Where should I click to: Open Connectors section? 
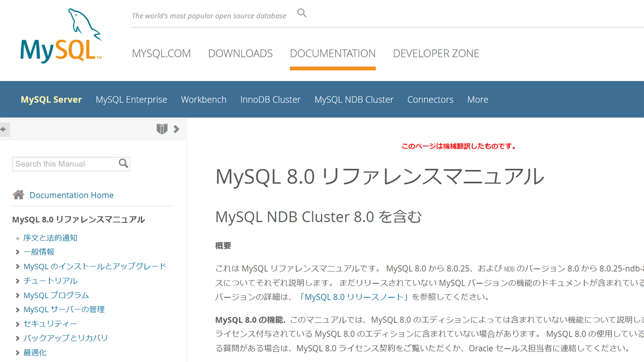[430, 100]
